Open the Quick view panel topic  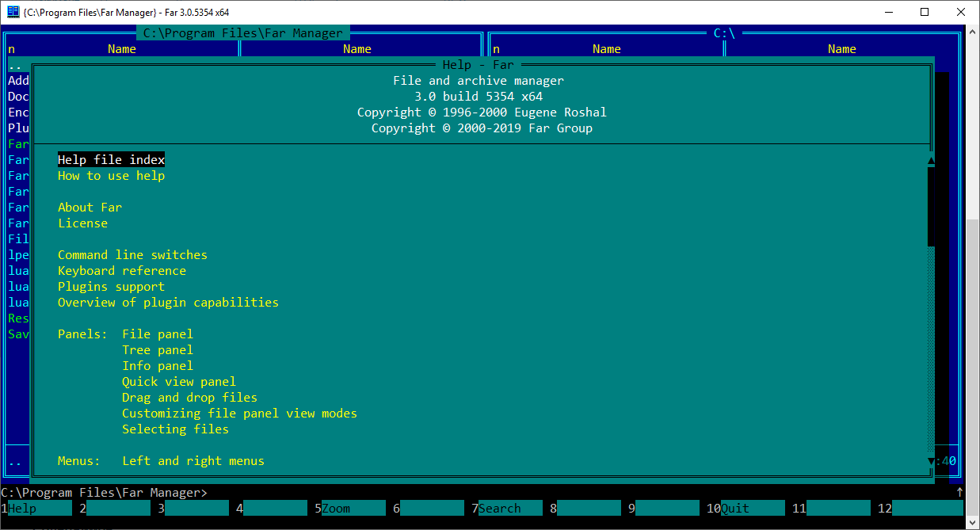[179, 382]
